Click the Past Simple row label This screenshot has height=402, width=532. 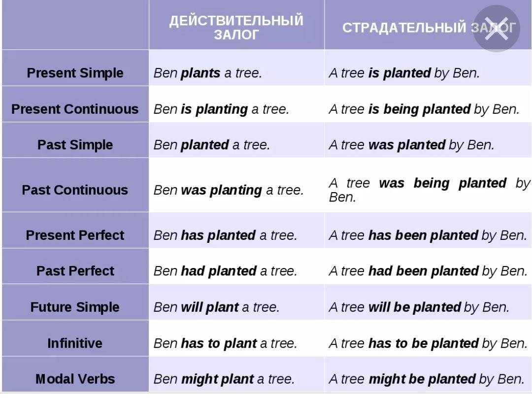pos(75,145)
